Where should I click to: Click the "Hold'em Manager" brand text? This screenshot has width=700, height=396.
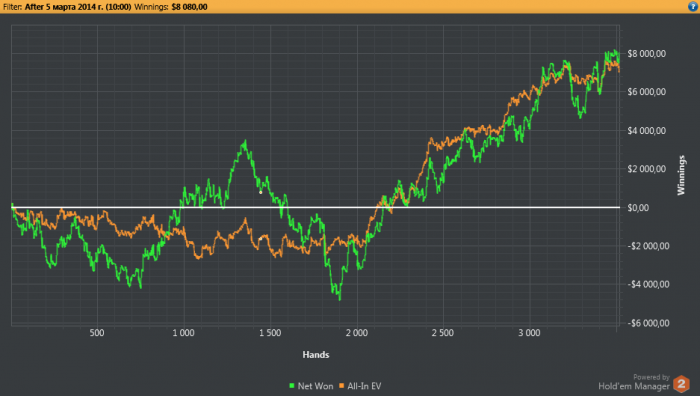[634, 387]
